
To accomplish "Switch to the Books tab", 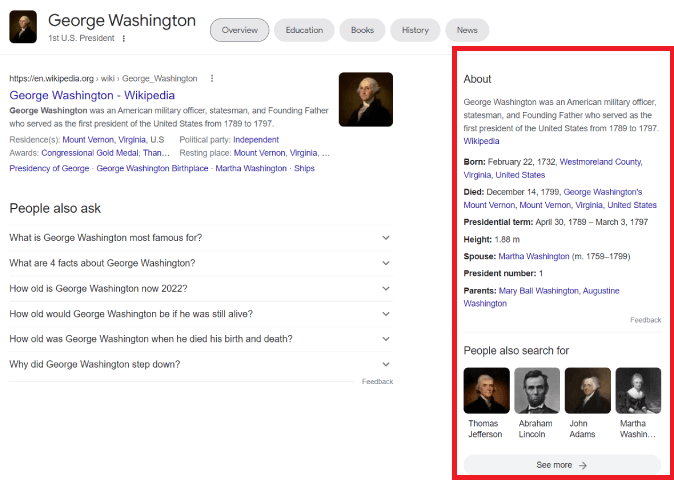I will tap(362, 30).
